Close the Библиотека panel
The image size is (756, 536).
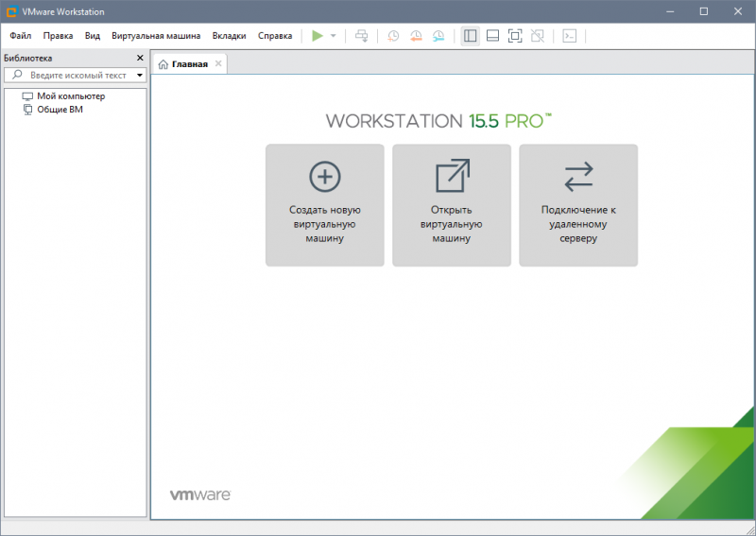point(140,58)
